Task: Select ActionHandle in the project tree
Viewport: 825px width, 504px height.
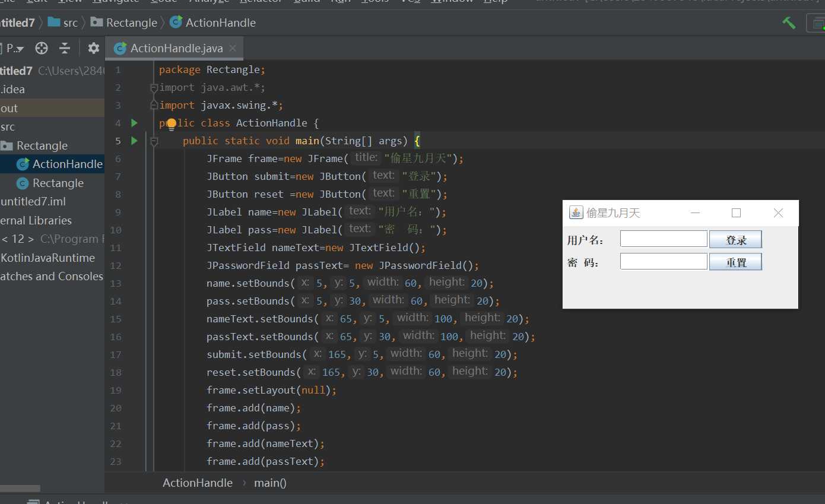Action: (52, 164)
